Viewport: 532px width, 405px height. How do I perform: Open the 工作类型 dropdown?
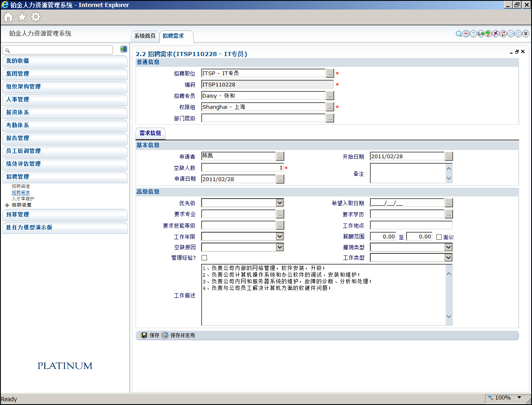click(448, 258)
